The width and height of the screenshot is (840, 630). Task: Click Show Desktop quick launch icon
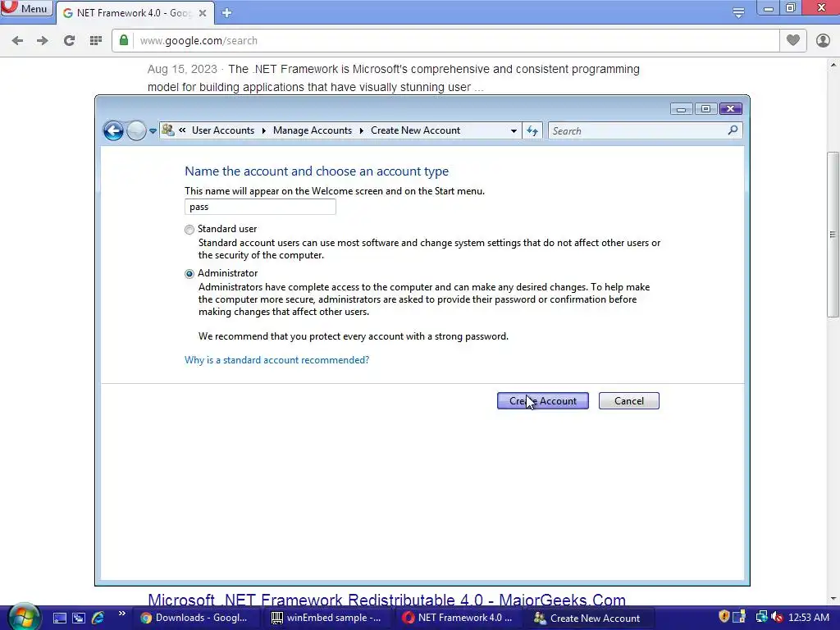pos(59,618)
